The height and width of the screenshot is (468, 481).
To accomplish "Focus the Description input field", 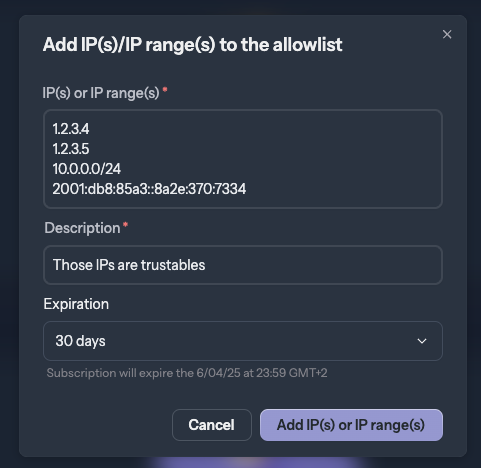I will click(x=243, y=265).
